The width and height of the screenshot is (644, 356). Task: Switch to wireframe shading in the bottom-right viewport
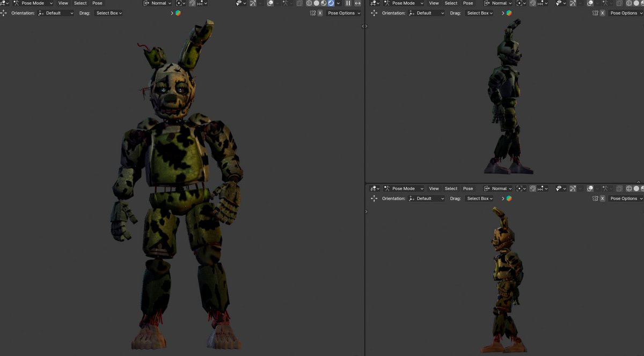(x=629, y=189)
